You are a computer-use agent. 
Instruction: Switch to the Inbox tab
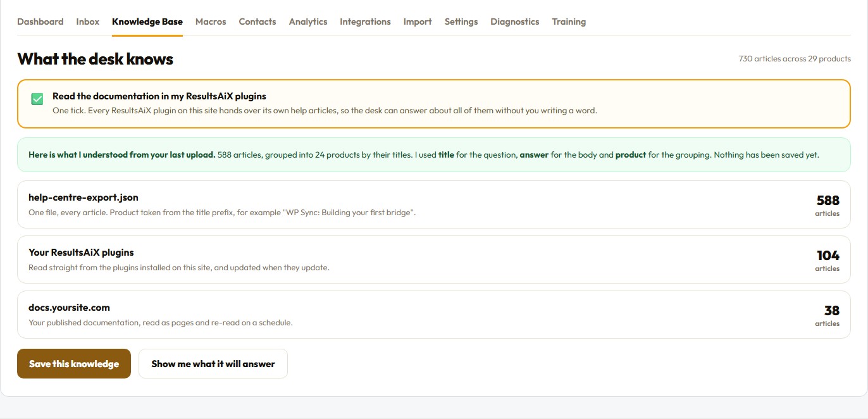[x=88, y=22]
